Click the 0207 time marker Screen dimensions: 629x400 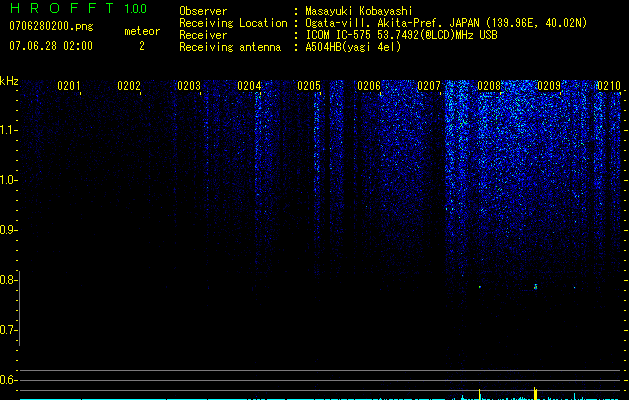(x=429, y=86)
